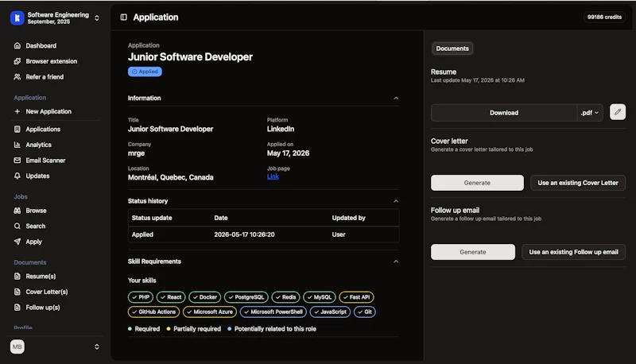
Task: Generate a cover letter
Action: pyautogui.click(x=477, y=183)
